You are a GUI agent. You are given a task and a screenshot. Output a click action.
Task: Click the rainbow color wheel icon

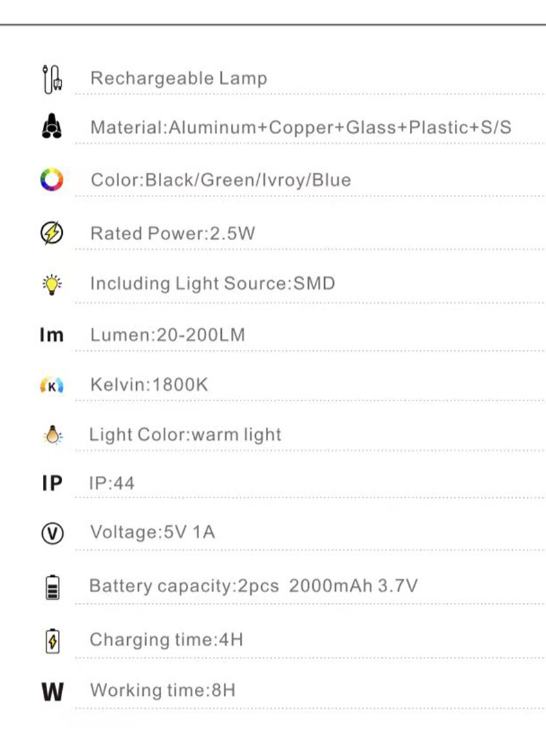(51, 181)
